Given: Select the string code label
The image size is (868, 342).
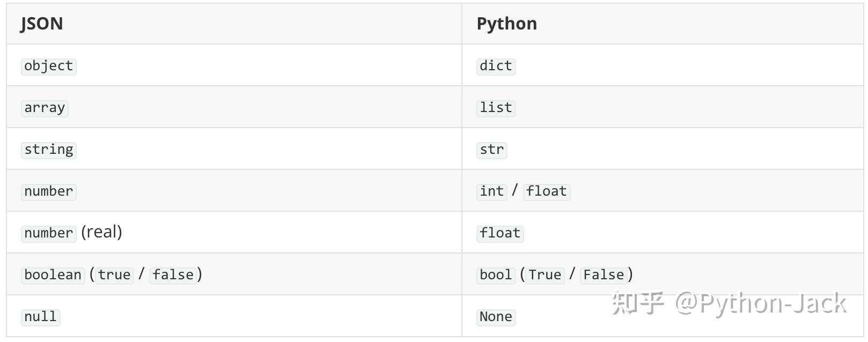Looking at the screenshot, I should click(x=49, y=150).
